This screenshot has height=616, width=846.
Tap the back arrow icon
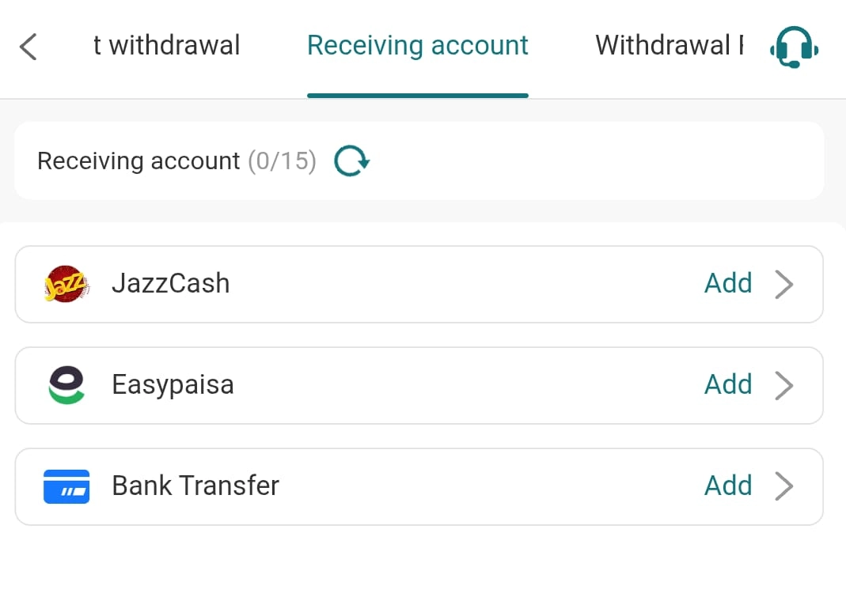click(28, 47)
